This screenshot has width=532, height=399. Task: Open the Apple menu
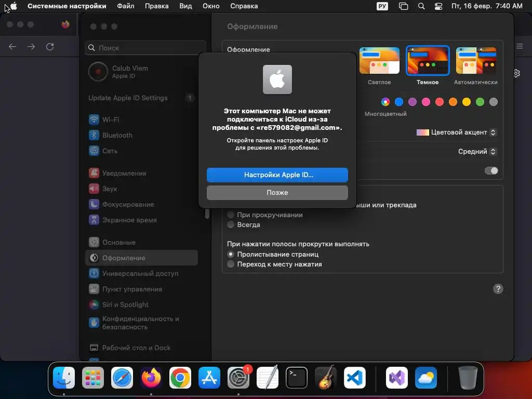(x=14, y=6)
